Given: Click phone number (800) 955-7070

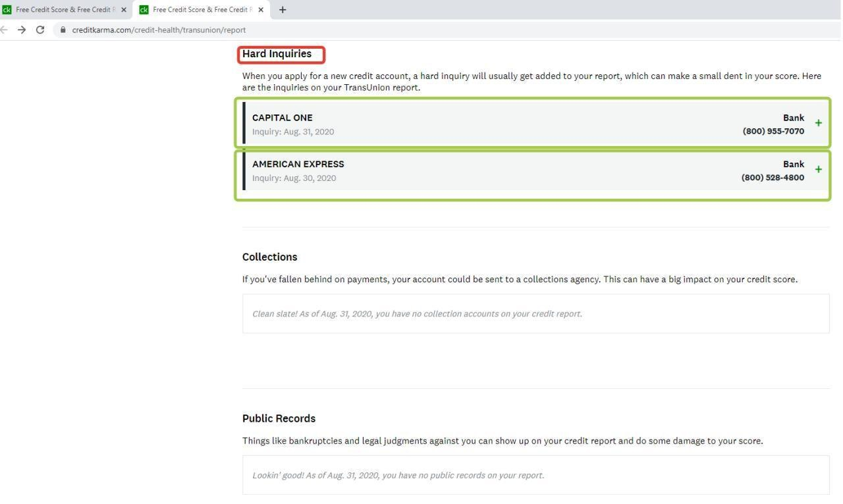Looking at the screenshot, I should 773,131.
